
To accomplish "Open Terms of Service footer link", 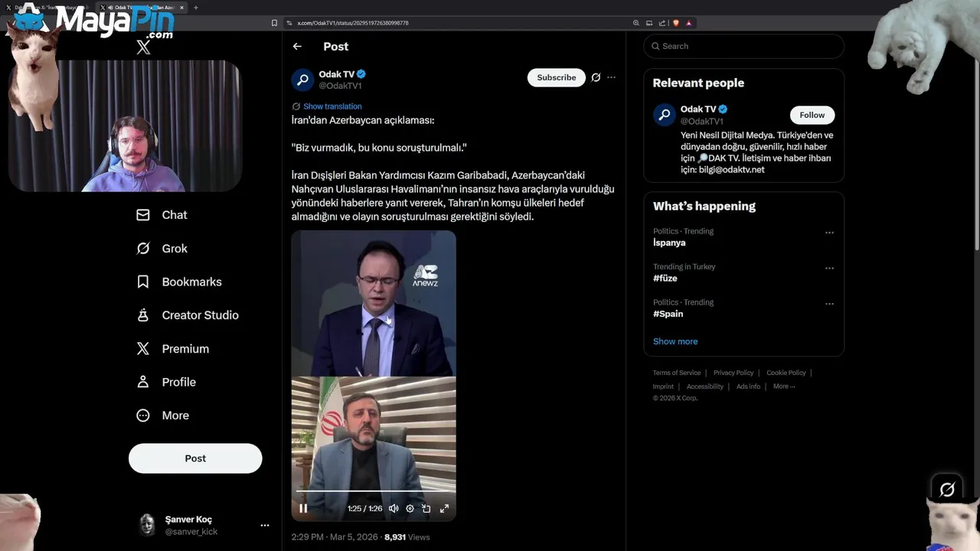I will pos(677,373).
